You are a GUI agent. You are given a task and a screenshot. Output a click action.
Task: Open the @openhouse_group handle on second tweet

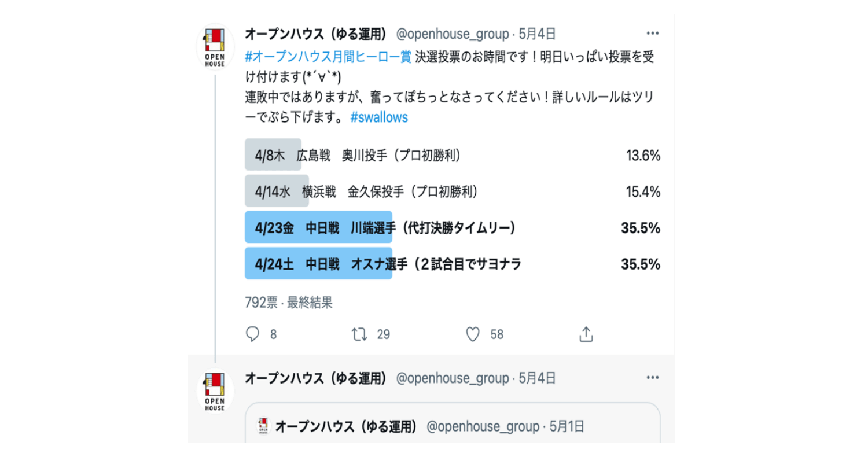tap(452, 378)
